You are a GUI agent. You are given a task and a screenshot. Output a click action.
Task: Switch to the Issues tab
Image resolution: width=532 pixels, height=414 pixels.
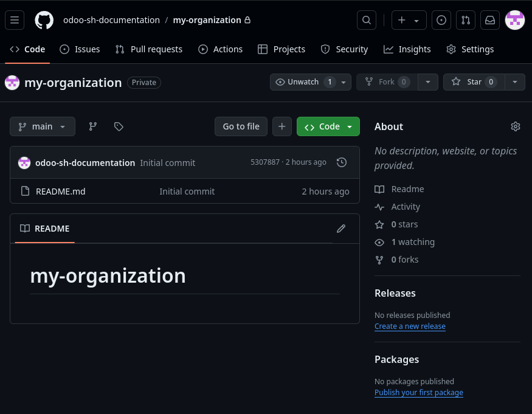click(x=80, y=49)
